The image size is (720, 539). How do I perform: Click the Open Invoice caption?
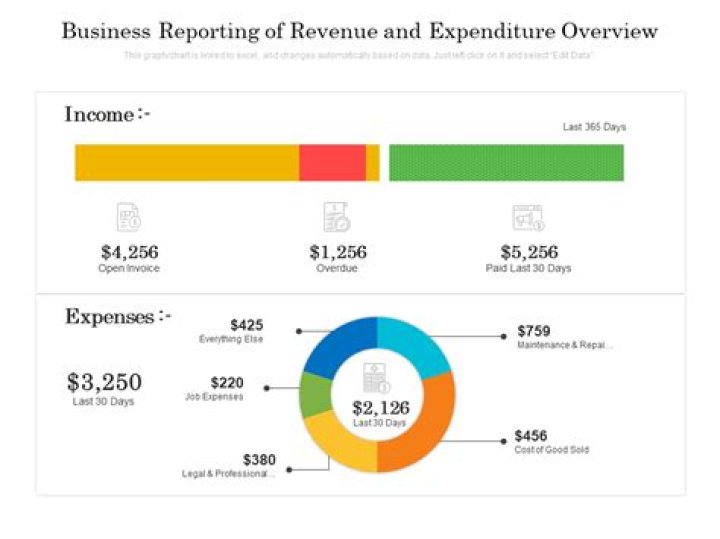(129, 268)
